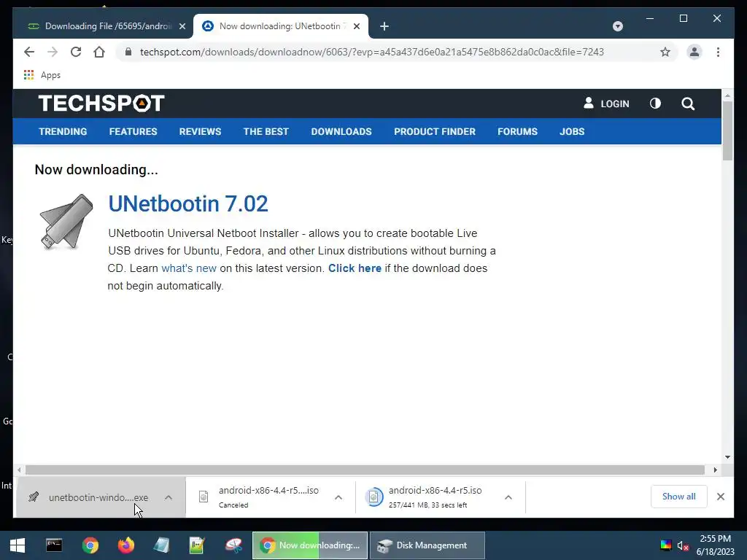
Task: Click the site padlock icon in address bar
Action: point(128,52)
